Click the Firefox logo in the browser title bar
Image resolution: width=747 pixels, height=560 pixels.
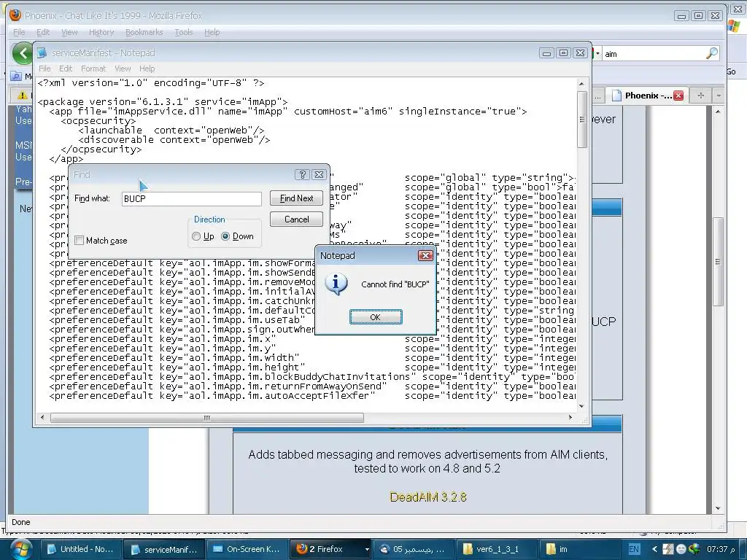[15, 15]
